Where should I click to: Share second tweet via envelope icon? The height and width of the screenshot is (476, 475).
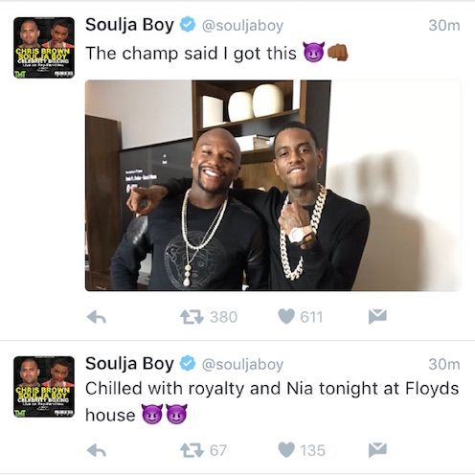pyautogui.click(x=377, y=450)
